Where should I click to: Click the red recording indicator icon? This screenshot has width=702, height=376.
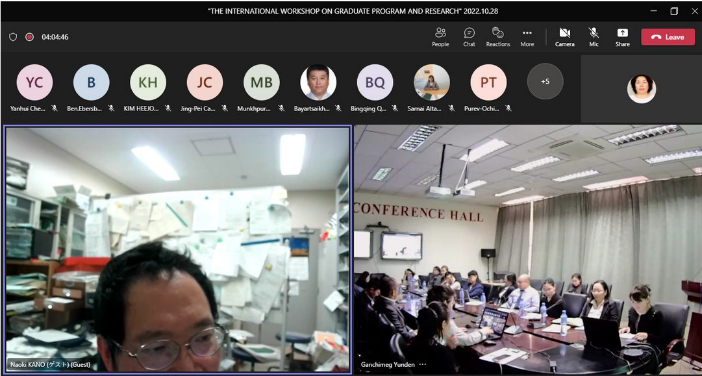click(x=30, y=37)
